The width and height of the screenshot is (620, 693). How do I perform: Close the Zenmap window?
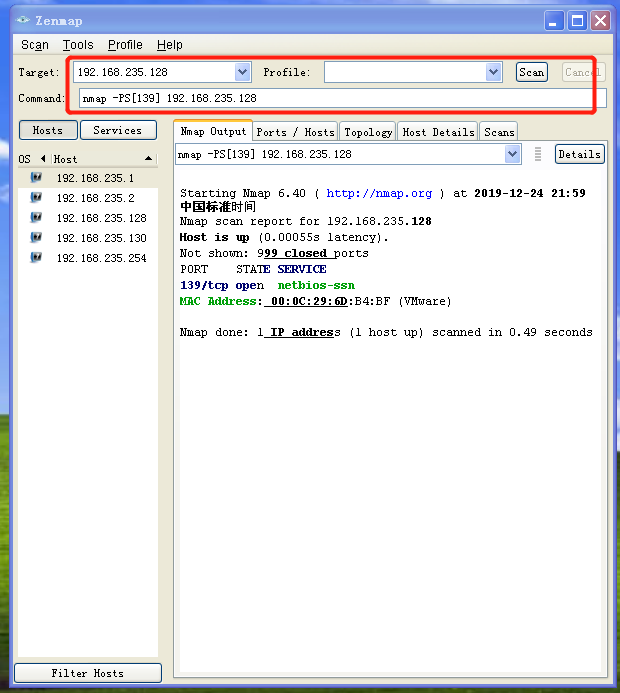point(601,20)
